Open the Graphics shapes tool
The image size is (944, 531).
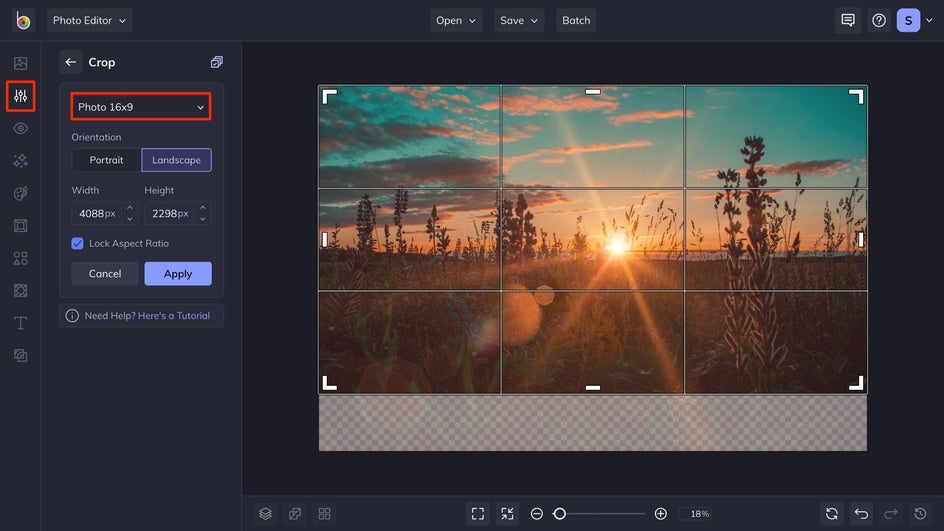click(x=20, y=258)
